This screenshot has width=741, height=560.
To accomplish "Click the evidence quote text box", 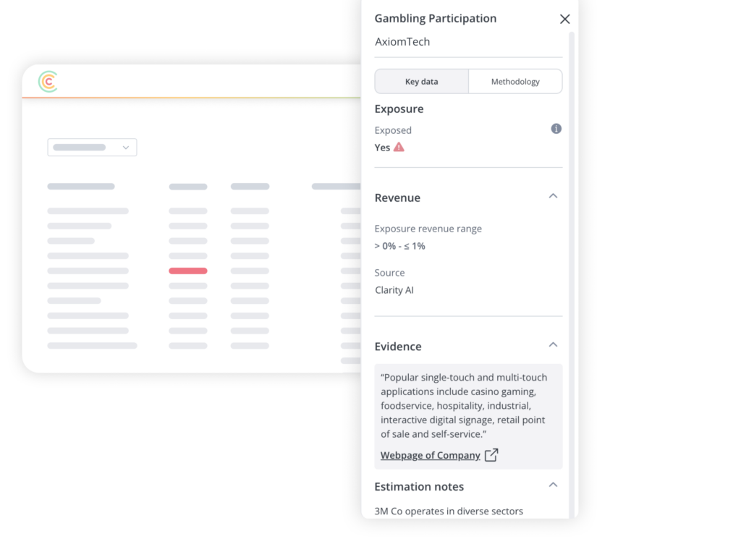I will click(x=467, y=406).
